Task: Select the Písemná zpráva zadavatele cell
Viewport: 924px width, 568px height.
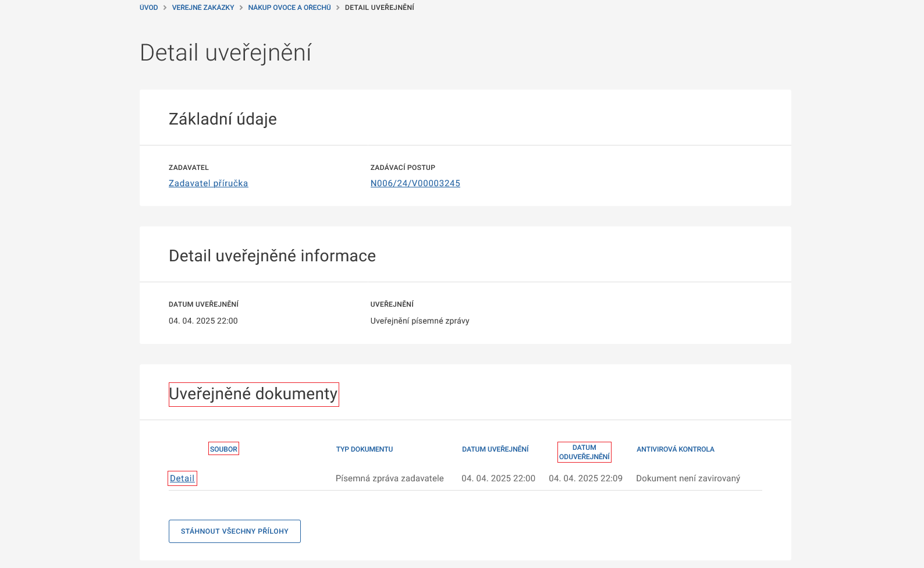Action: [x=389, y=478]
